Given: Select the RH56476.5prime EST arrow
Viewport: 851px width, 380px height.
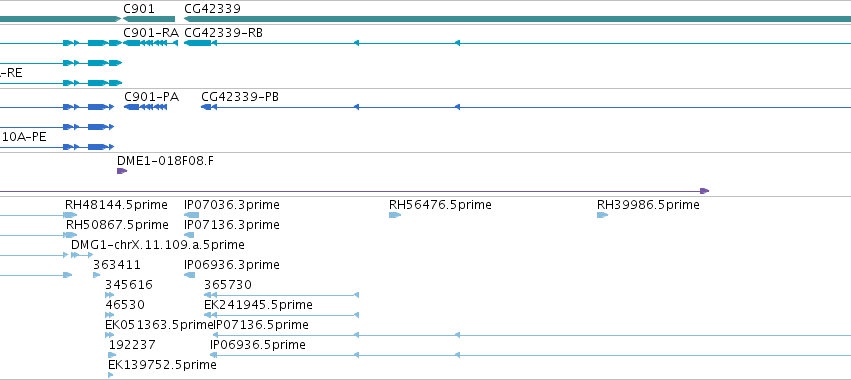Looking at the screenshot, I should tap(395, 215).
